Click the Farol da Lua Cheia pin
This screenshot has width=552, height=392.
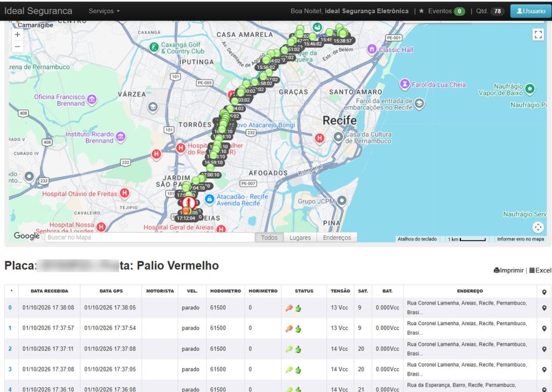(405, 84)
